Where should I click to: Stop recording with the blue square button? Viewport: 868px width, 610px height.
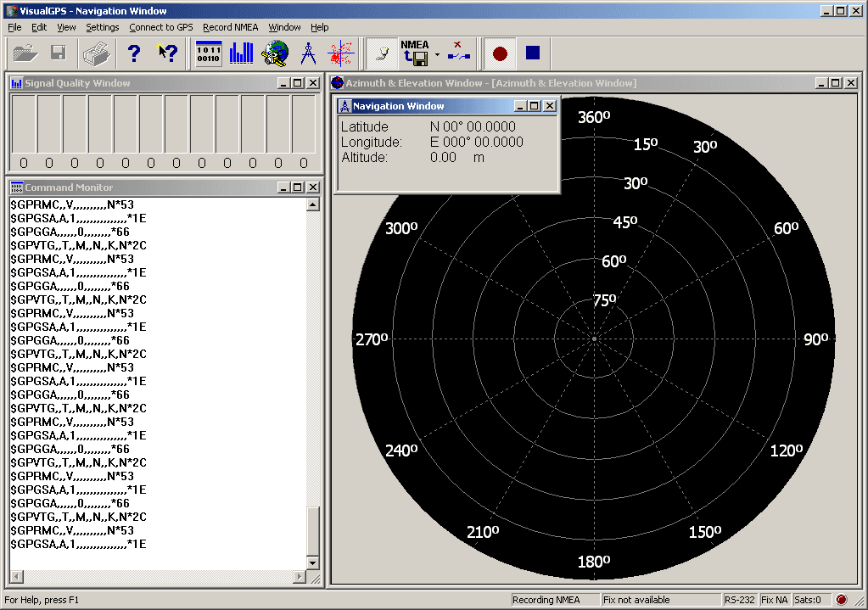(x=532, y=53)
